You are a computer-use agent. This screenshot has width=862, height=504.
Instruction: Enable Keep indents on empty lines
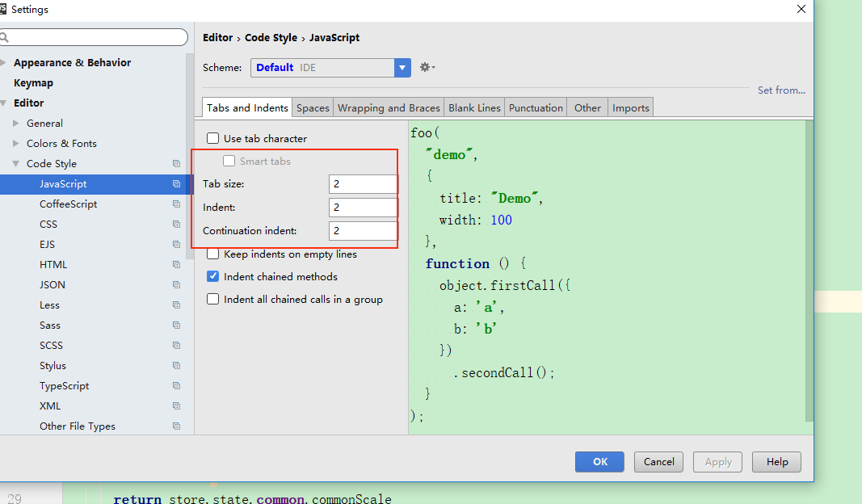(212, 254)
